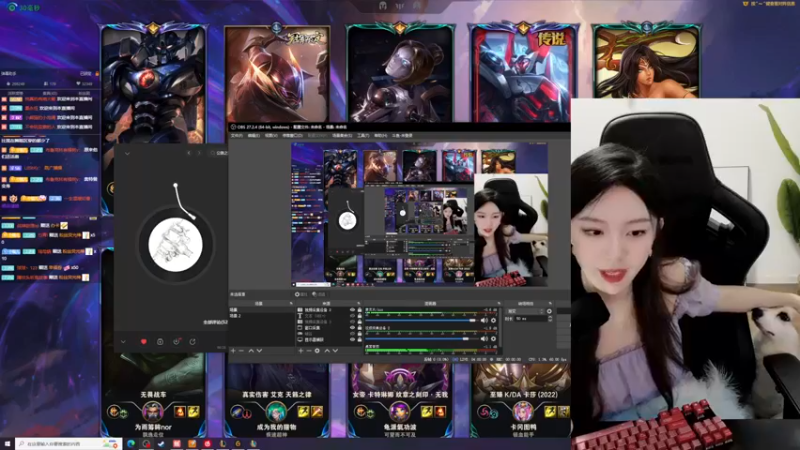Toggle visibility eye of 文本 (GDI+) source
Viewport: 800px width, 450px height.
coord(352,316)
